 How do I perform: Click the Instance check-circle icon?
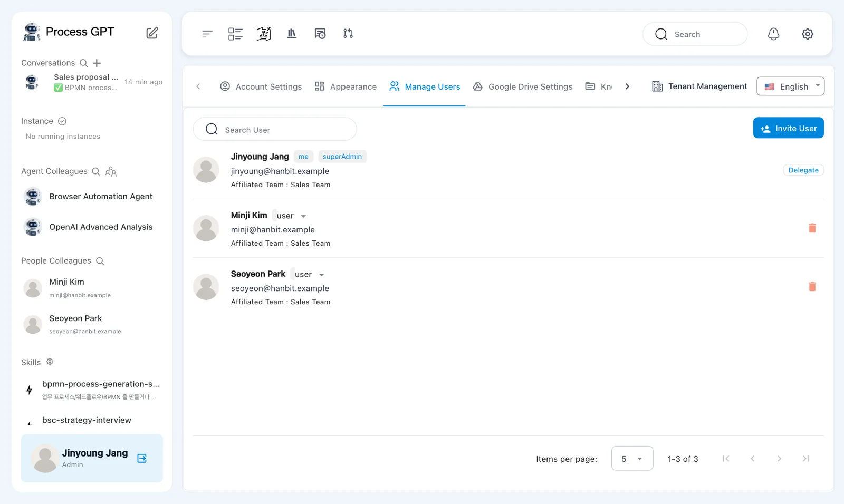pyautogui.click(x=62, y=121)
